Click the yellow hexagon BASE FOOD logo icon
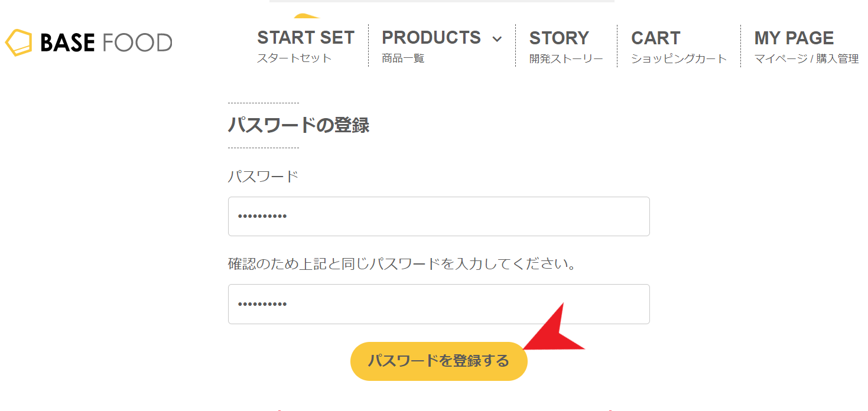 pos(19,43)
